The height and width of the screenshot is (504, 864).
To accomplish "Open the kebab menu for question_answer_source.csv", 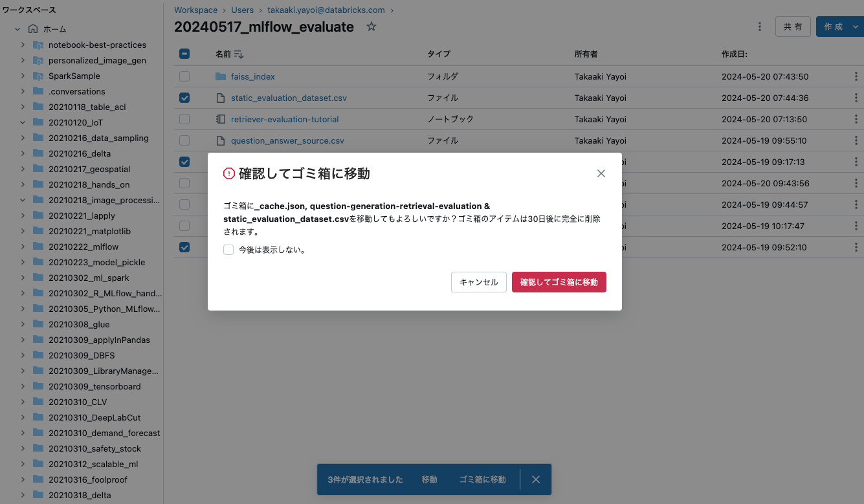I will [856, 140].
